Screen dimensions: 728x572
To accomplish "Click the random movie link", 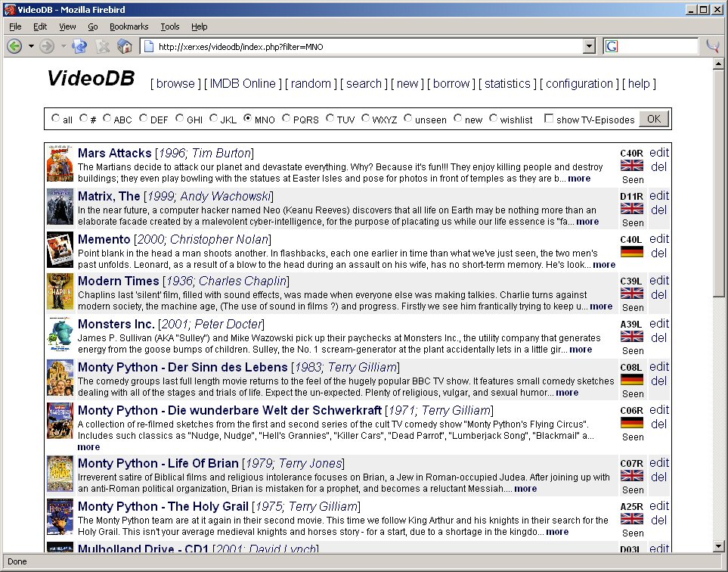I will (x=311, y=84).
